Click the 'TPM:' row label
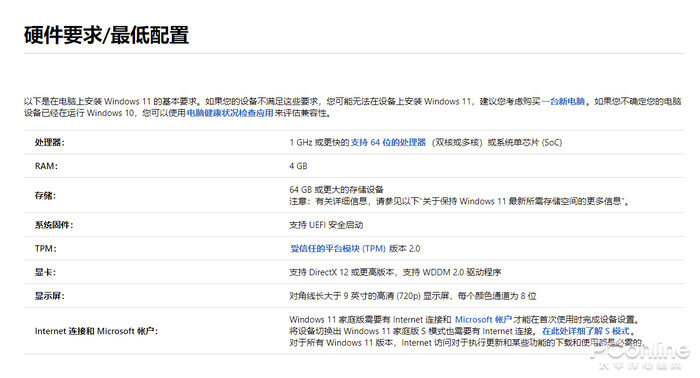The image size is (700, 378). (46, 249)
